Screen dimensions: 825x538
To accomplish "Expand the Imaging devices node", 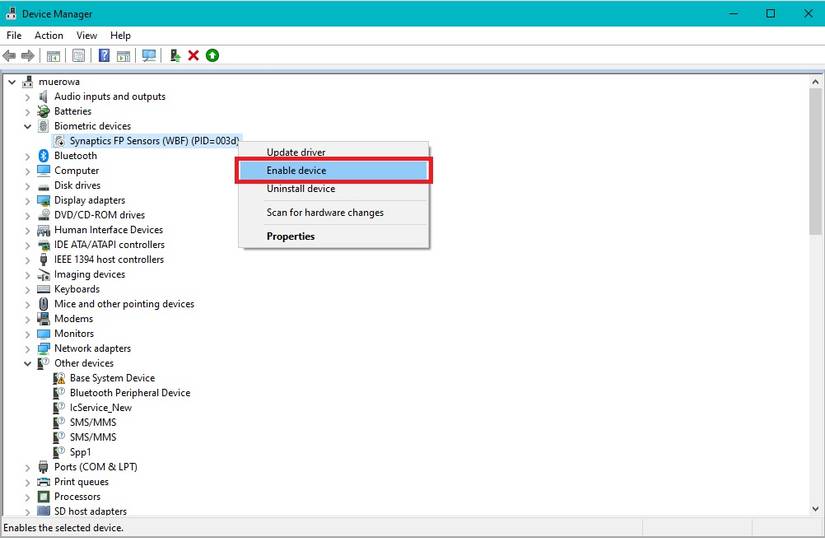I will pos(27,275).
